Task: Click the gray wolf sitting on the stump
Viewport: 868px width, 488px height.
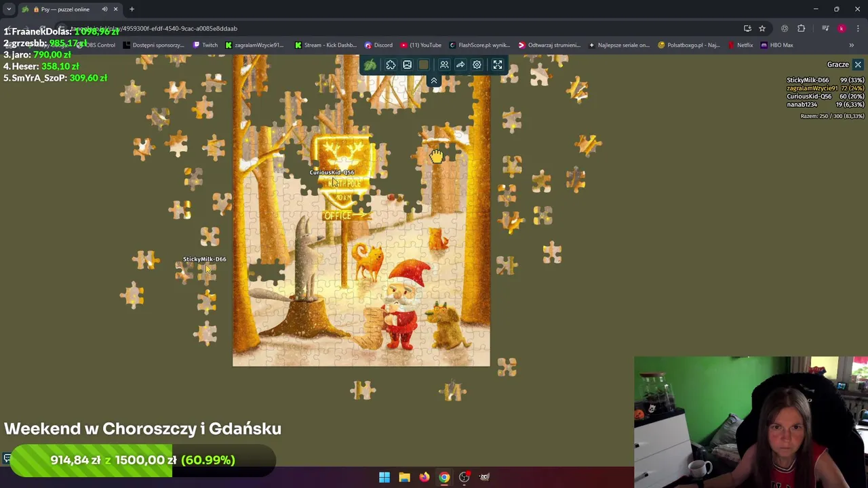Action: pos(307,260)
